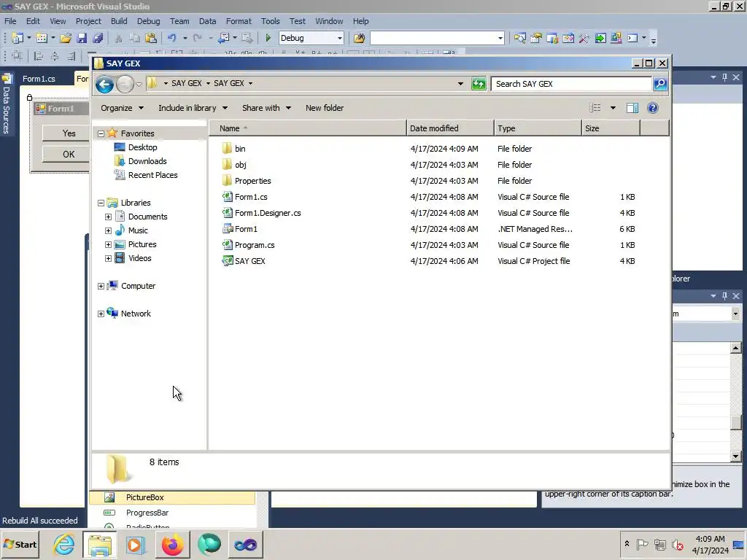Image resolution: width=747 pixels, height=560 pixels.
Task: Select Pictures library
Action: coord(136,244)
